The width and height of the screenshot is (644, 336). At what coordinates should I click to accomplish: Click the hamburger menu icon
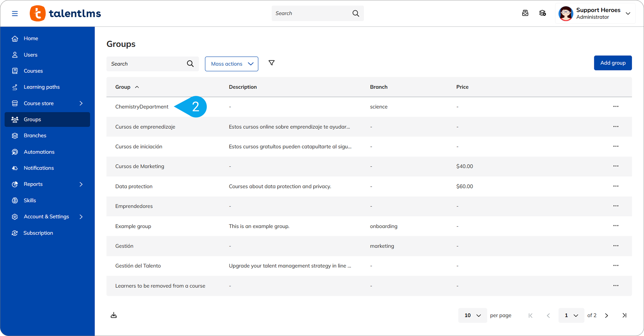click(15, 13)
